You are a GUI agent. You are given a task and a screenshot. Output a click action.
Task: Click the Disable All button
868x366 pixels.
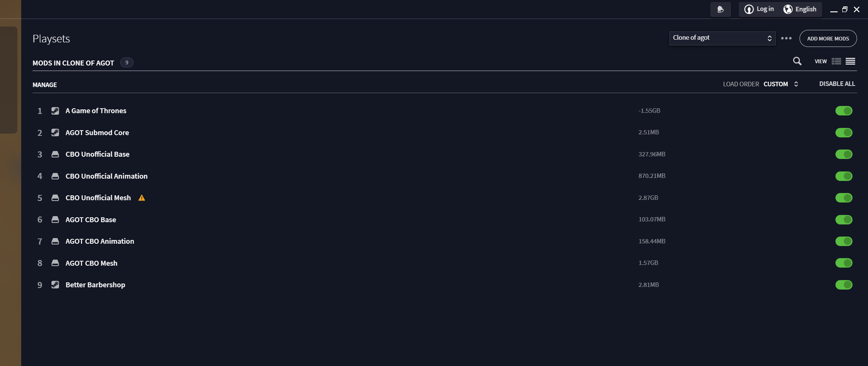(837, 84)
